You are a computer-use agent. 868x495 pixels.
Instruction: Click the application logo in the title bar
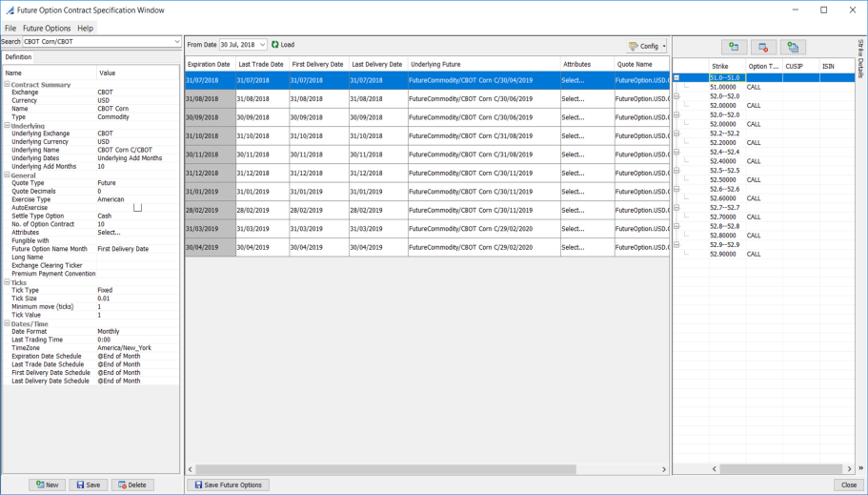[10, 10]
